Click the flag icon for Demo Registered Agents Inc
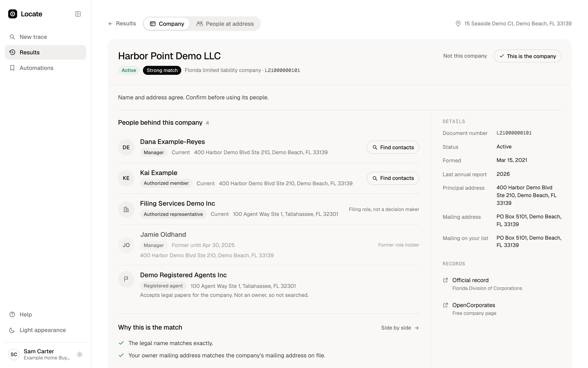Viewport: 588px width, 368px height. tap(126, 279)
